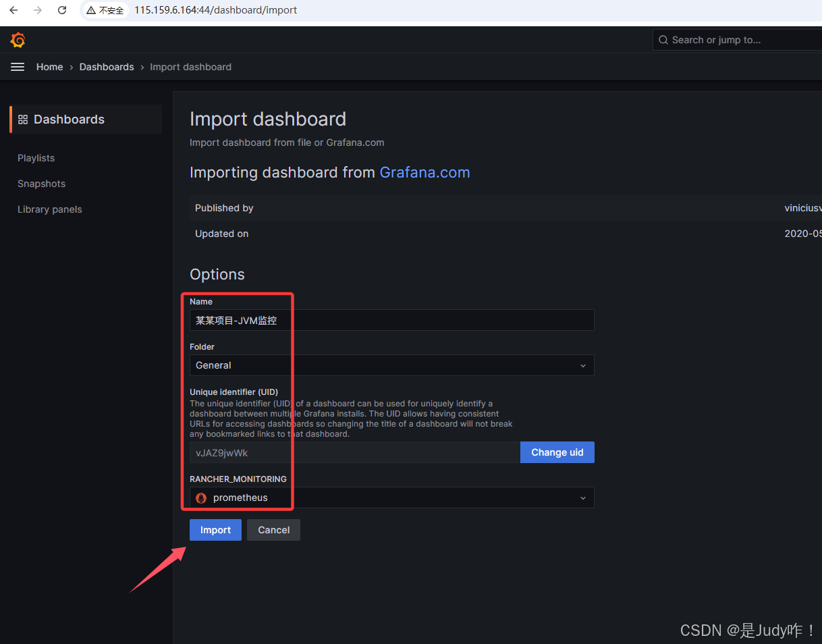
Task: Select Dashboards in the side menu
Action: point(86,119)
